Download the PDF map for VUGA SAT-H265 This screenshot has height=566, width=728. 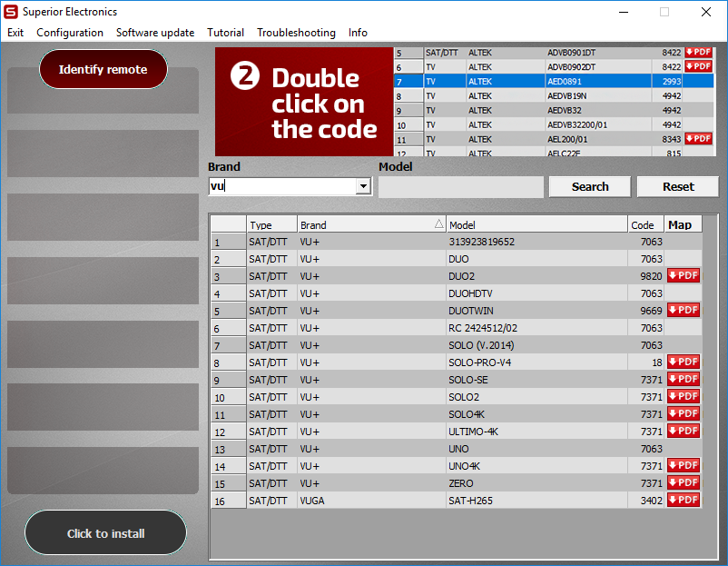pyautogui.click(x=683, y=500)
